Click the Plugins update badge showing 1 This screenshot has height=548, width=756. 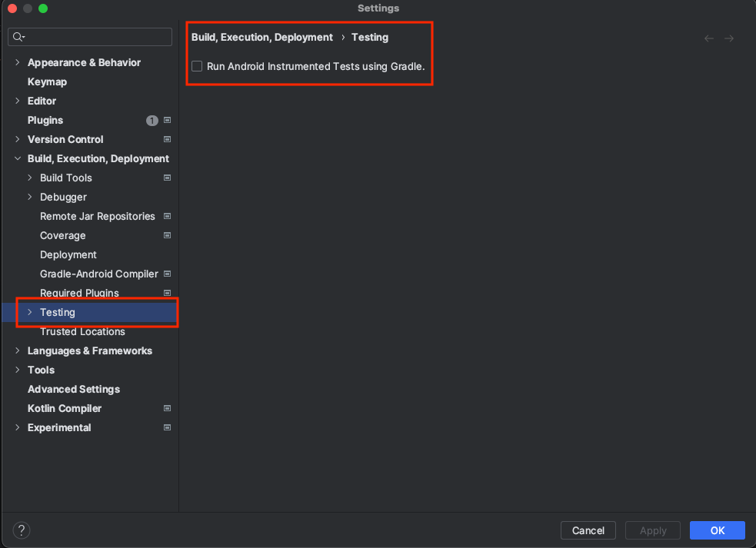152,120
